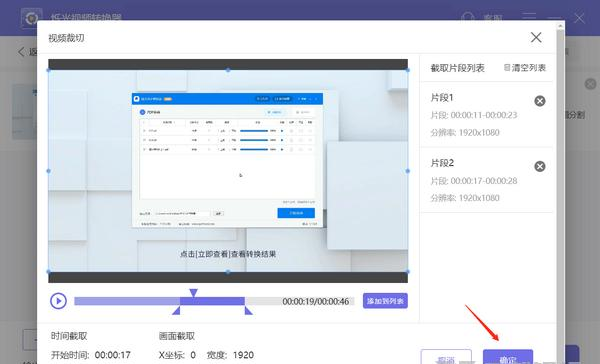Select the bottom-left corner crop handle
600x364 pixels.
[x=49, y=271]
